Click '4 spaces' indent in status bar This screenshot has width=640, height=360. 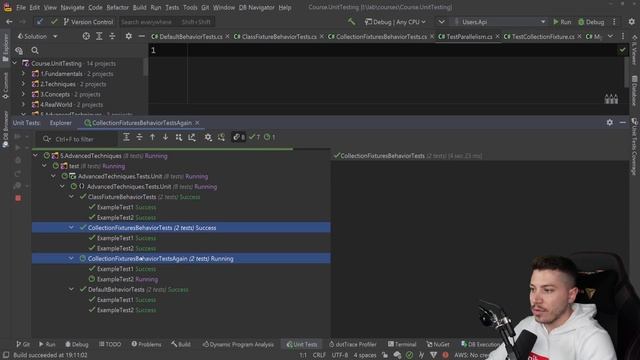(x=364, y=355)
